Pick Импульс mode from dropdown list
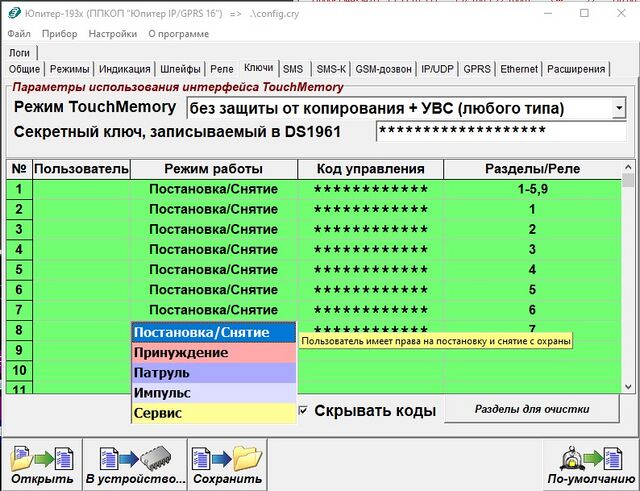This screenshot has width=640, height=491. tap(214, 393)
